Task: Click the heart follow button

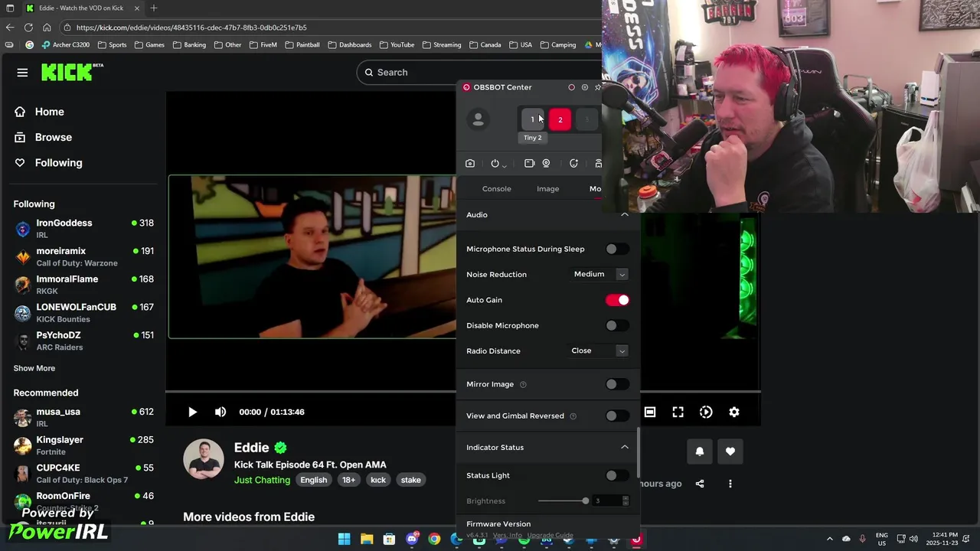Action: tap(730, 452)
